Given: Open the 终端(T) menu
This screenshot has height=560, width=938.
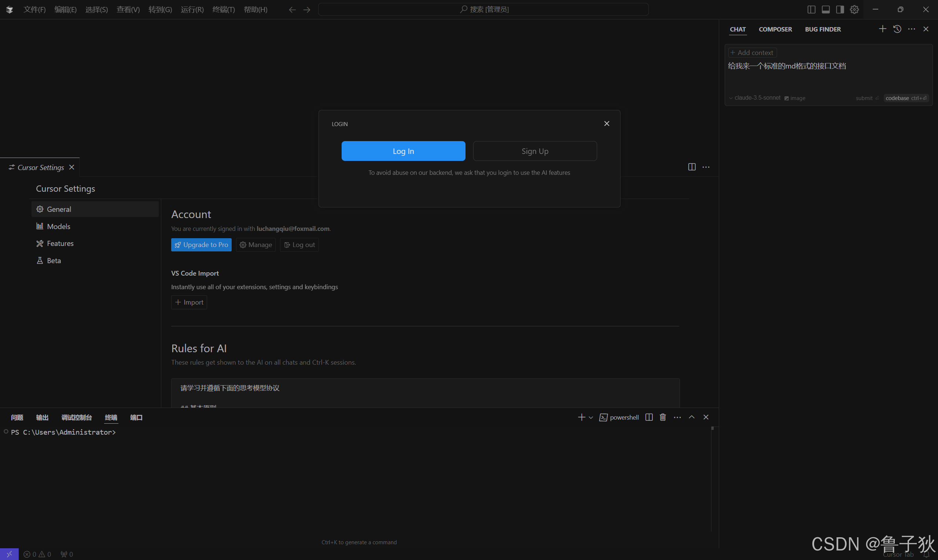Looking at the screenshot, I should pyautogui.click(x=223, y=10).
